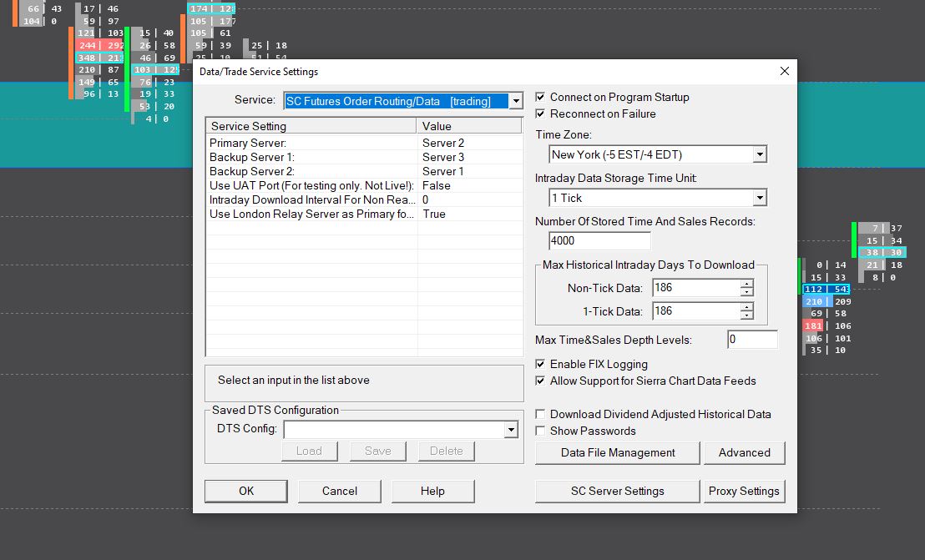Screen dimensions: 925x560
Task: Open SC Server Settings
Action: [x=618, y=491]
